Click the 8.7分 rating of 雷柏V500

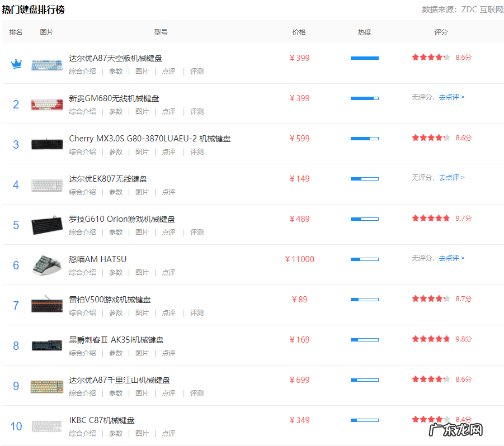click(x=464, y=299)
